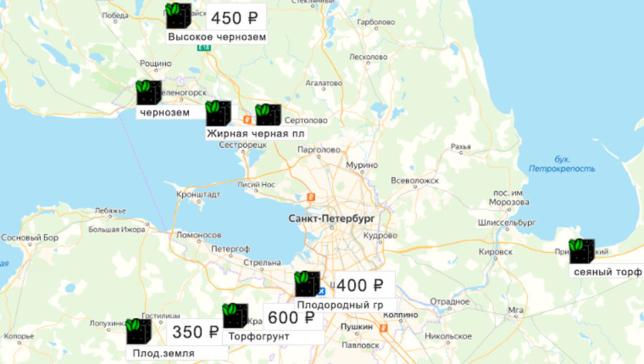
Task: Click the soil marker above Плод.земля label
Action: pos(139,332)
